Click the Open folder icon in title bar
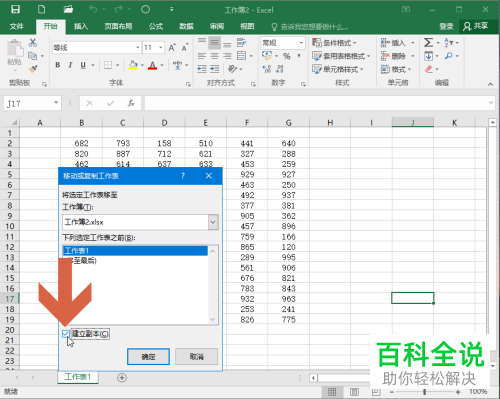The image size is (500, 399). click(x=68, y=9)
